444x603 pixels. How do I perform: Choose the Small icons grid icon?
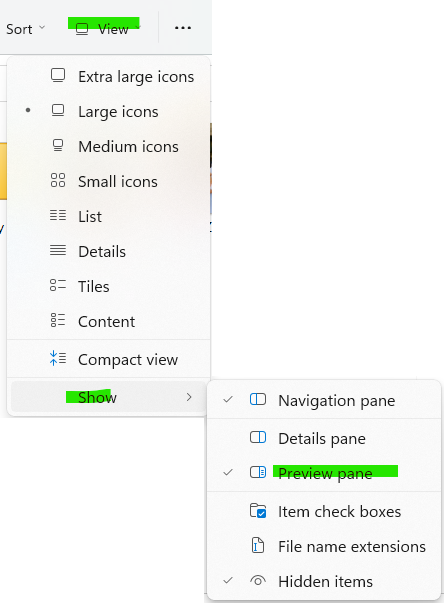click(x=58, y=180)
